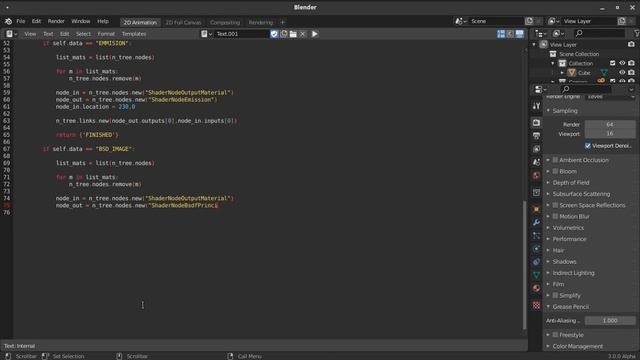Expand the Performance panel
This screenshot has width=640, height=360.
click(548, 239)
